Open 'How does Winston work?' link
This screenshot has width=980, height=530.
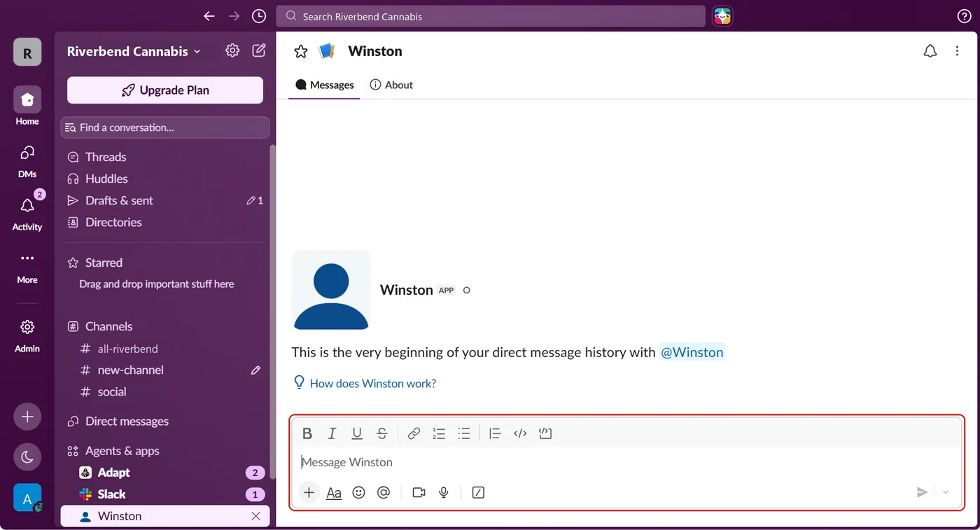click(x=373, y=384)
